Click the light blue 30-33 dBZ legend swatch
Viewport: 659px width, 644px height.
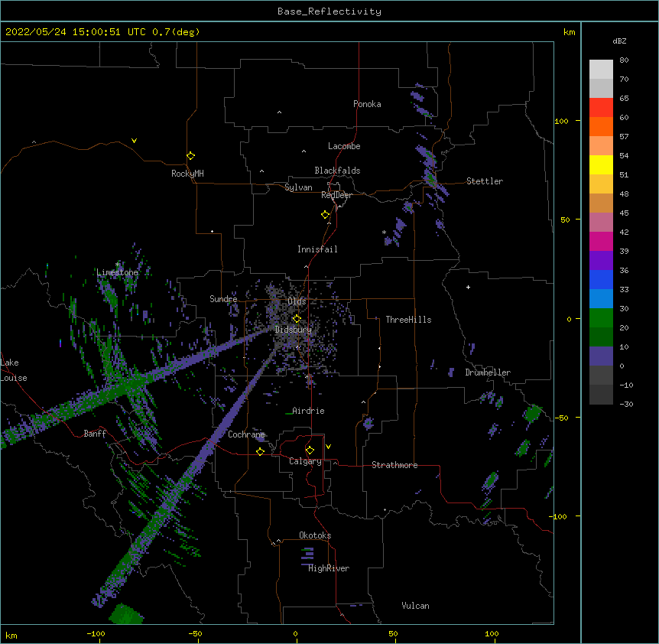pos(601,299)
